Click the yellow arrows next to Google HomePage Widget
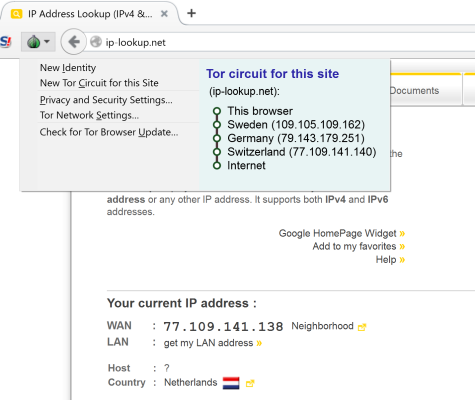Screen dimensions: 475x400 tap(402, 233)
